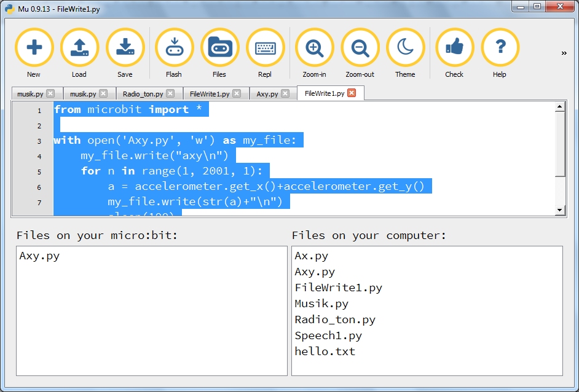Open the Load file icon

tap(79, 48)
